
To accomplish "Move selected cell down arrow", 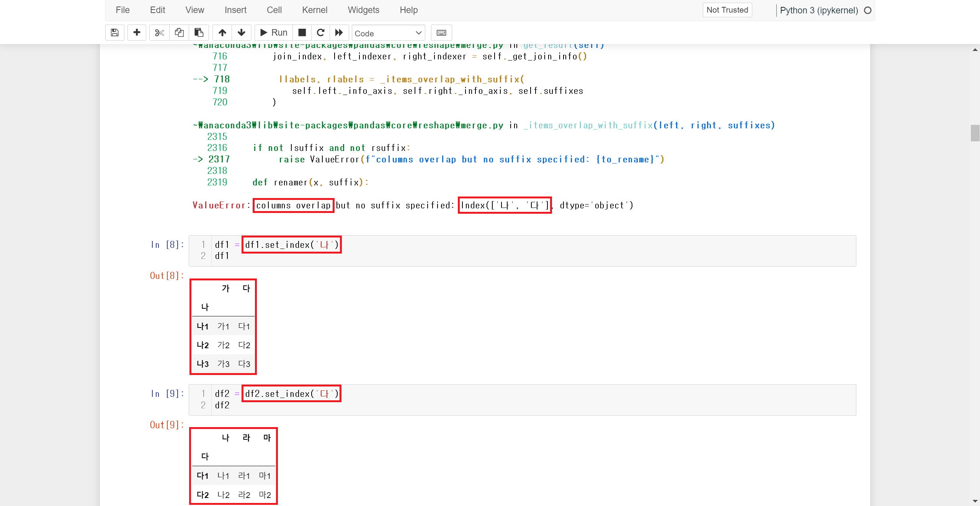I will [x=242, y=33].
